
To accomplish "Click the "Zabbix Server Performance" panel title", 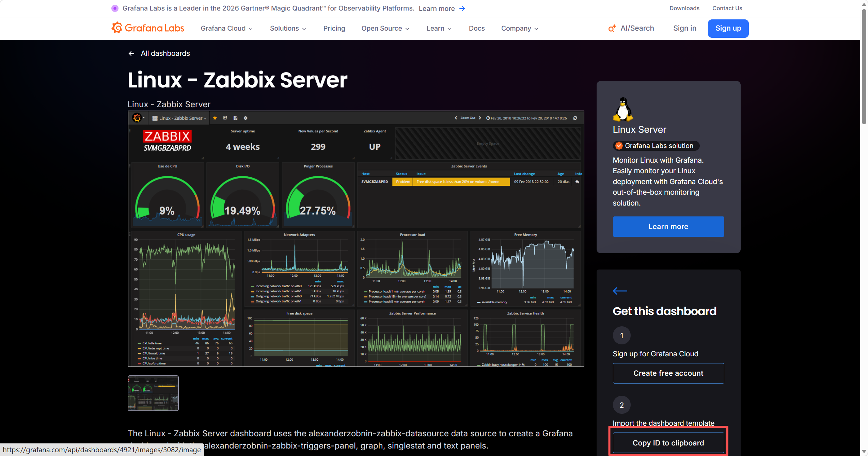I will point(412,313).
